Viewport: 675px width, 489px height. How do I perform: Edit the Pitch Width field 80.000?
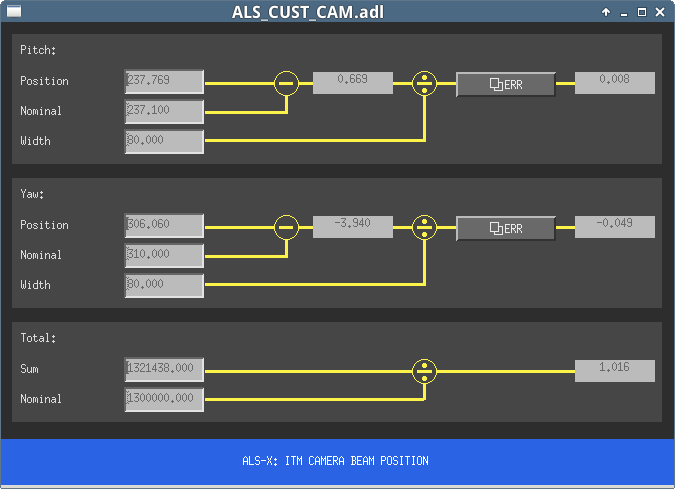click(x=164, y=142)
